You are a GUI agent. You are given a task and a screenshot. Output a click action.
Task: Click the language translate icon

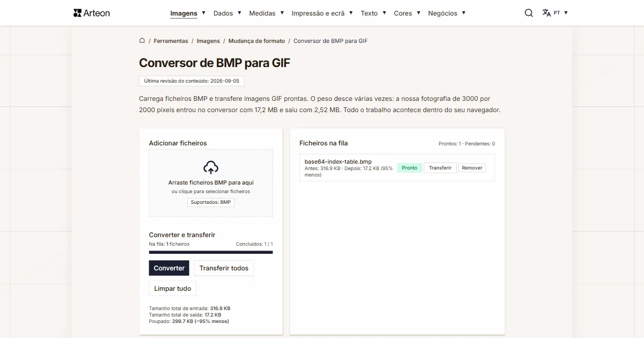tap(546, 13)
